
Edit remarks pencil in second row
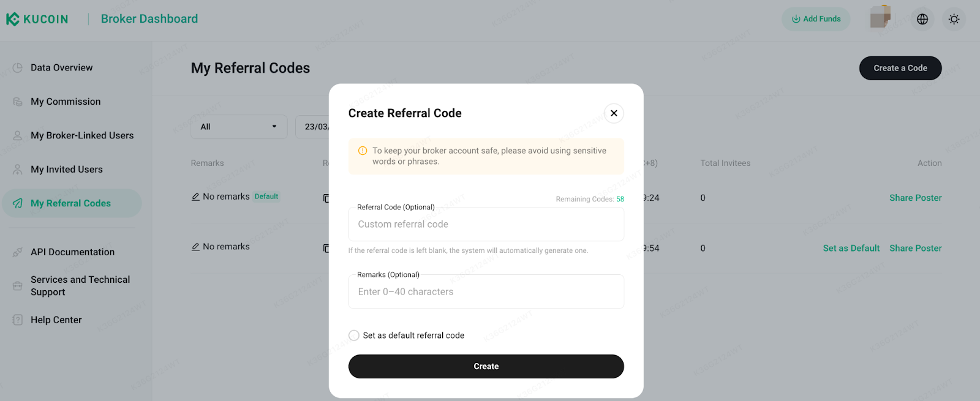click(x=195, y=247)
